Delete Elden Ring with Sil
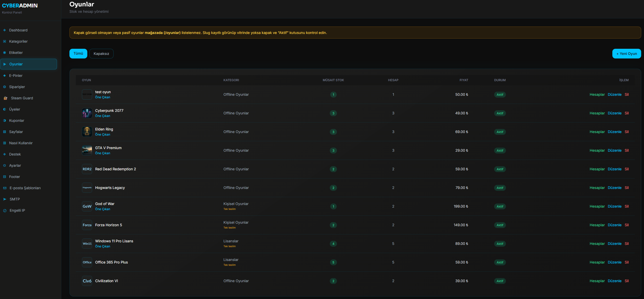This screenshot has height=299, width=644. 627,132
